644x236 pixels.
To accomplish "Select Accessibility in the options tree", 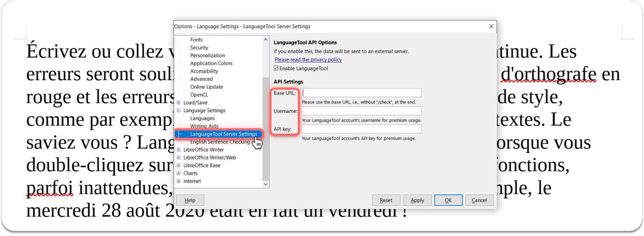I will [x=204, y=71].
